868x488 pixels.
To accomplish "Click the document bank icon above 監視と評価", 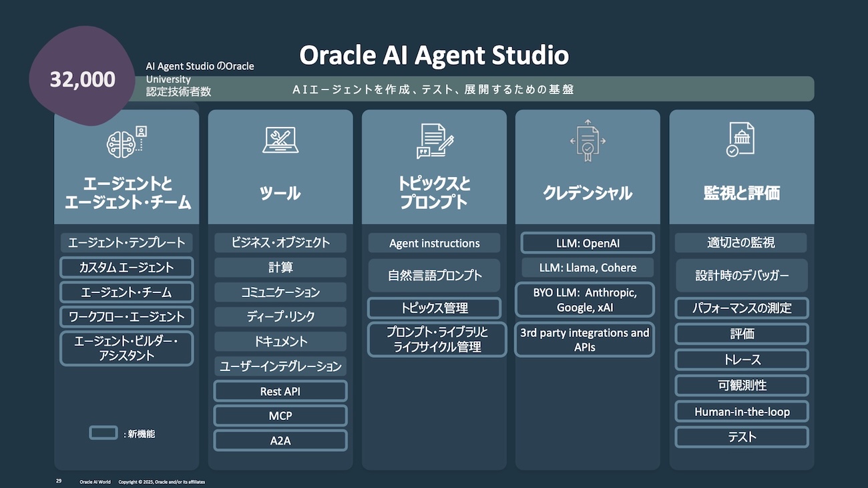I will [x=741, y=140].
